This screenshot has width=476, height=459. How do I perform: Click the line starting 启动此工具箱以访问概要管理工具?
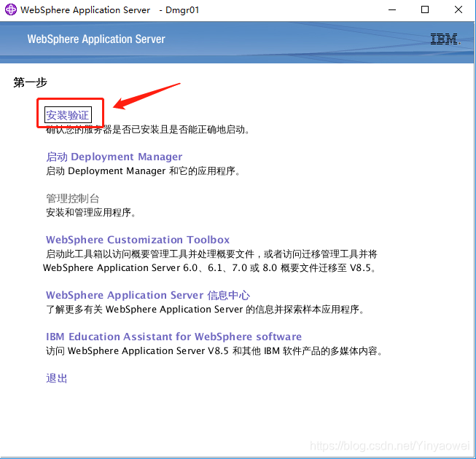pos(211,254)
